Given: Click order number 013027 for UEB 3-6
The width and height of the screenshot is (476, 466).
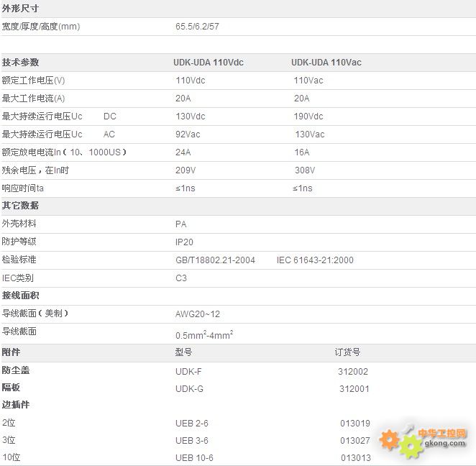Looking at the screenshot, I should (355, 441).
